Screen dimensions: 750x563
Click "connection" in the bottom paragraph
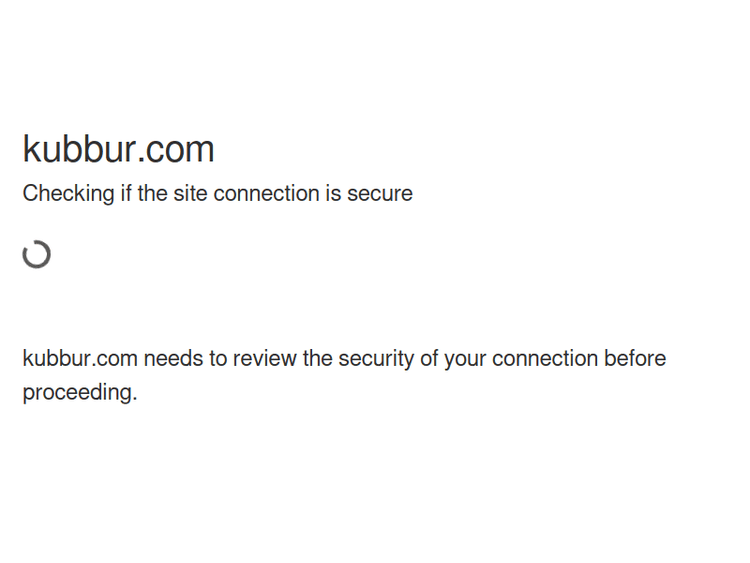544,359
